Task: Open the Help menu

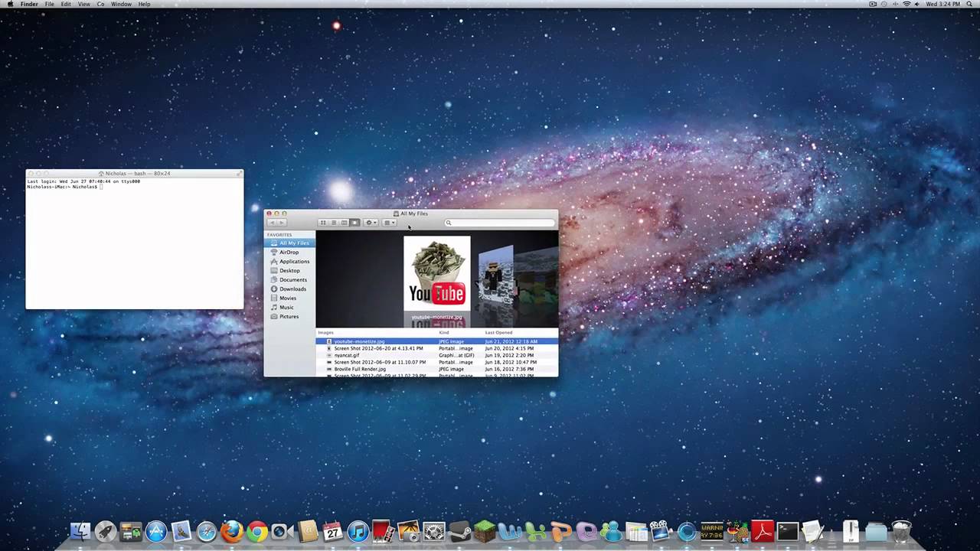Action: (x=144, y=4)
